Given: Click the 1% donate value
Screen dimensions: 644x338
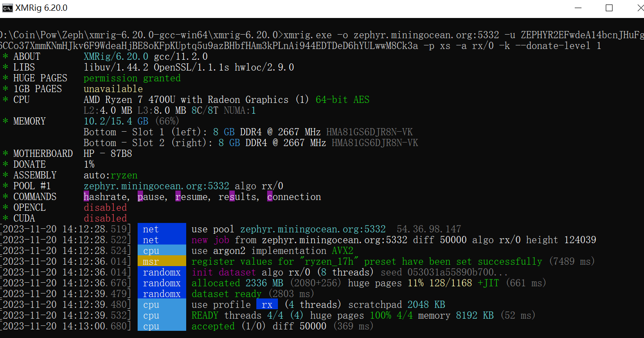Looking at the screenshot, I should [x=89, y=165].
